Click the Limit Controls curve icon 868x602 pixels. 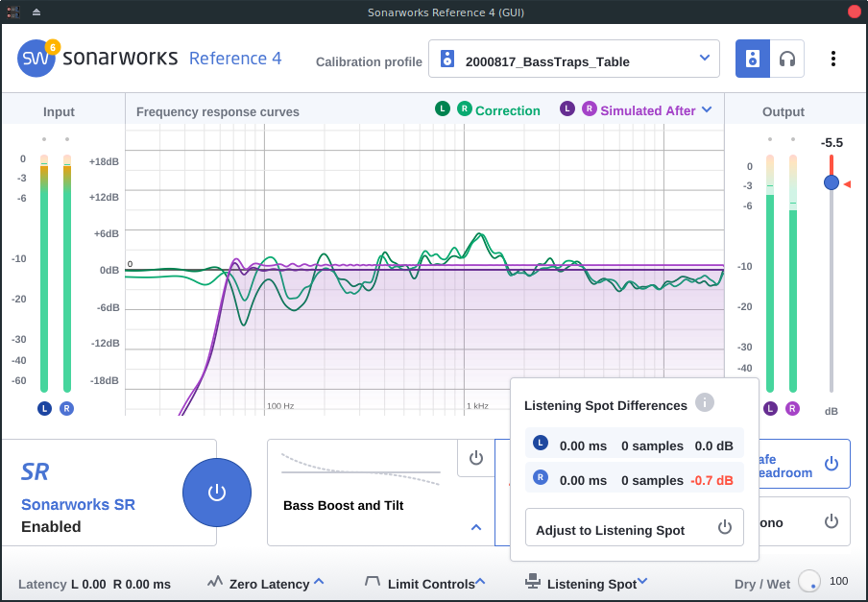click(373, 582)
